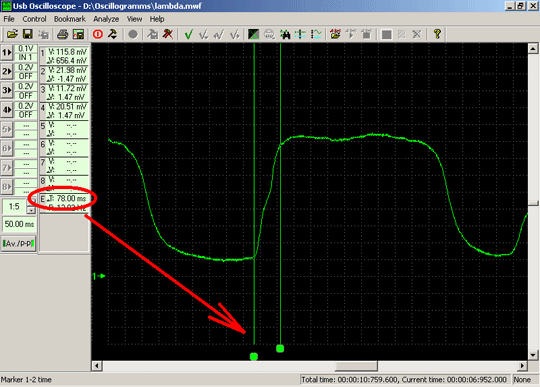Toggle channel 3 button
This screenshot has width=540, height=387.
pyautogui.click(x=7, y=91)
